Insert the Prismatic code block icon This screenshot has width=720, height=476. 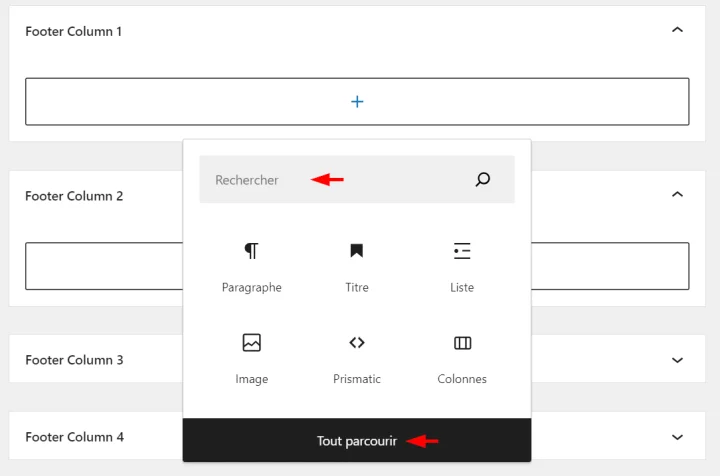click(x=357, y=342)
